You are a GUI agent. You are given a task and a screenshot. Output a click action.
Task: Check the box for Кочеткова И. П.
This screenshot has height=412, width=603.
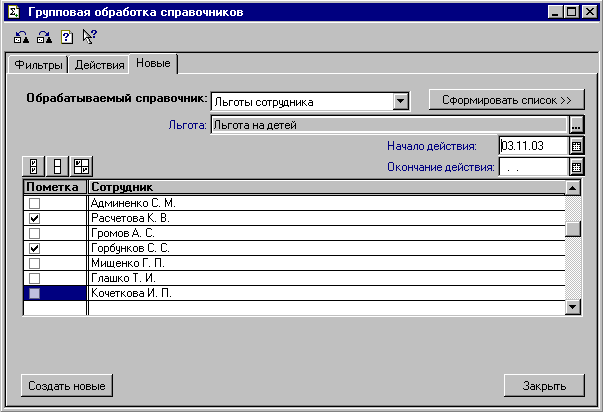pyautogui.click(x=34, y=294)
